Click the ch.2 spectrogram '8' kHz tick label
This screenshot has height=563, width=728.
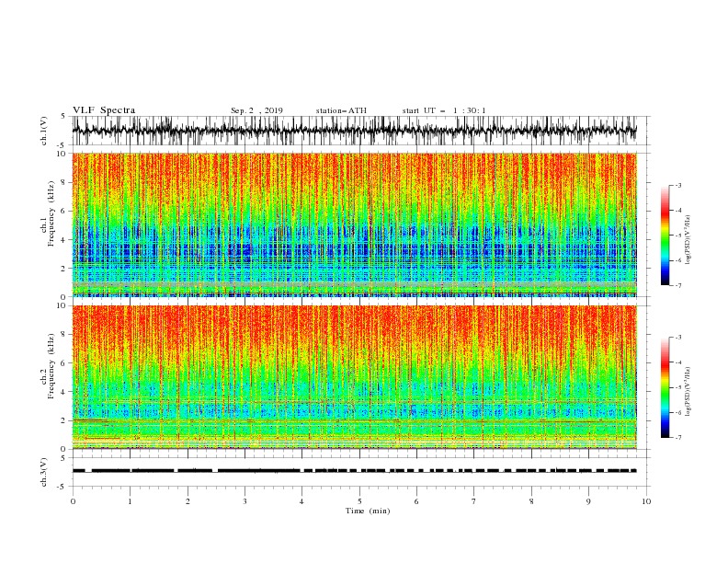[65, 335]
